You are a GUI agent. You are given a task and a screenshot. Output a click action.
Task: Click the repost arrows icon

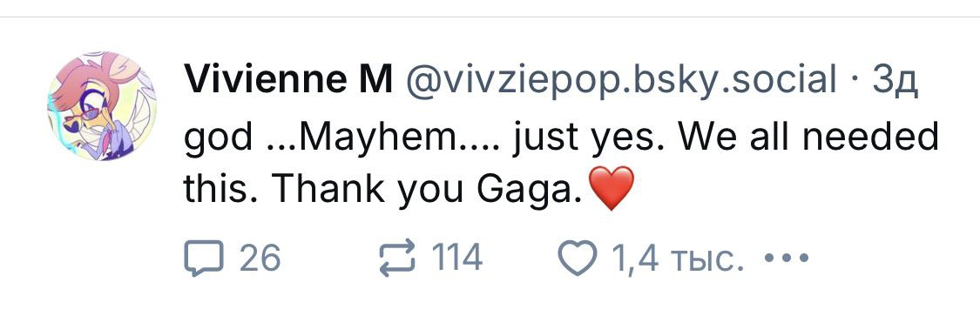[397, 258]
